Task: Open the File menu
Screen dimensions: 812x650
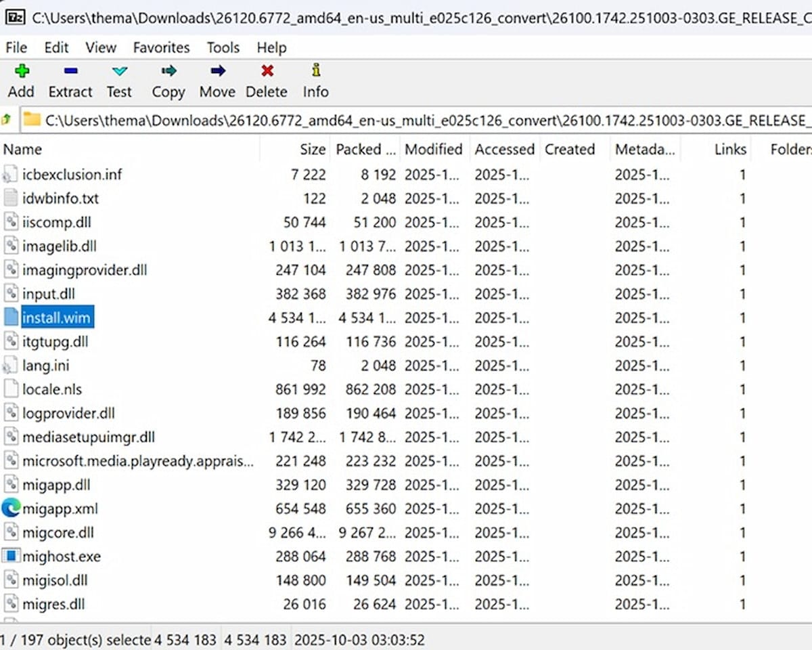Action: tap(16, 47)
